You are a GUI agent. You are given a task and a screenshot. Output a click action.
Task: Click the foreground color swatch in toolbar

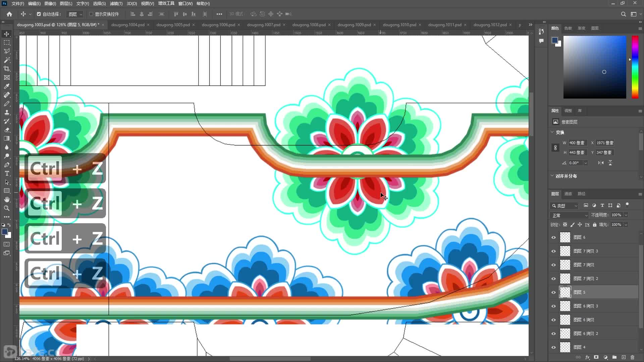[4, 232]
